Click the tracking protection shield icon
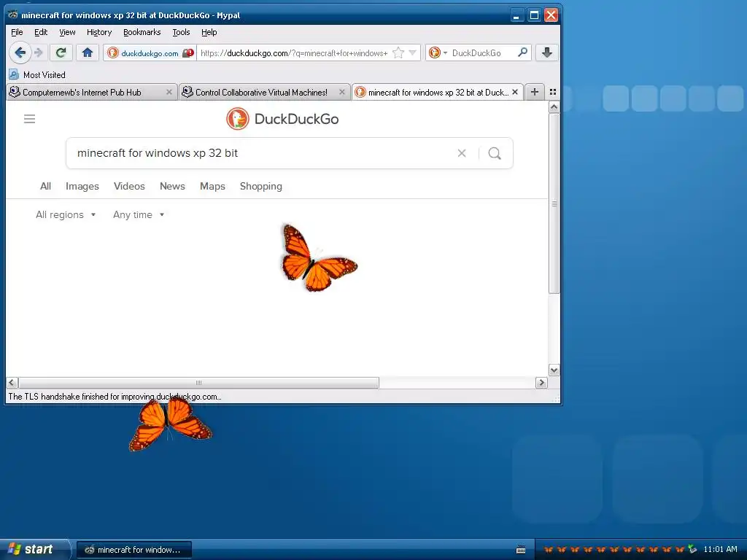The width and height of the screenshot is (747, 560). tap(189, 52)
